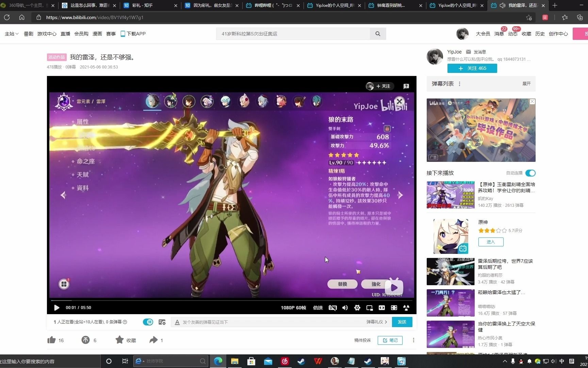
Task: Share the video arrow icon
Action: (x=153, y=340)
